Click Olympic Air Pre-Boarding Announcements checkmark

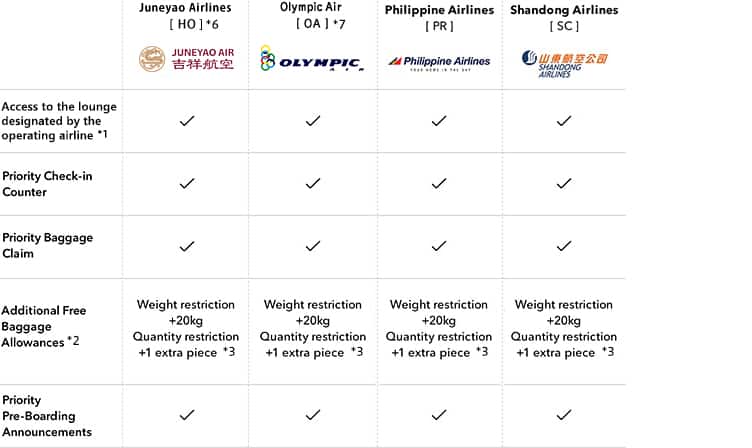(313, 415)
